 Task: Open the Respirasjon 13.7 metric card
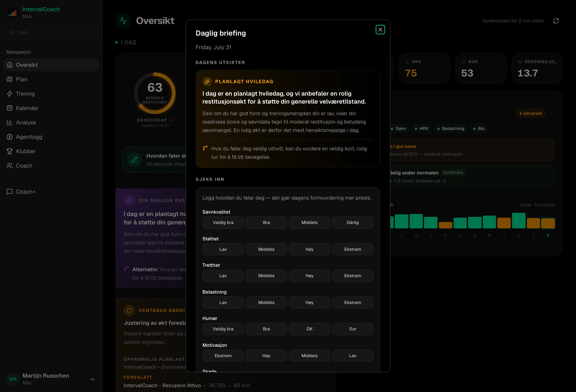coord(537,68)
